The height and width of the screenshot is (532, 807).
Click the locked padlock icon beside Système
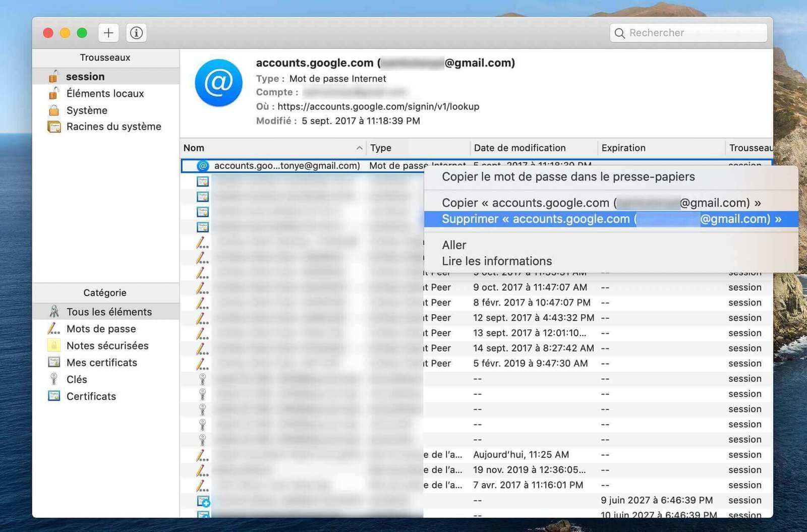(53, 110)
